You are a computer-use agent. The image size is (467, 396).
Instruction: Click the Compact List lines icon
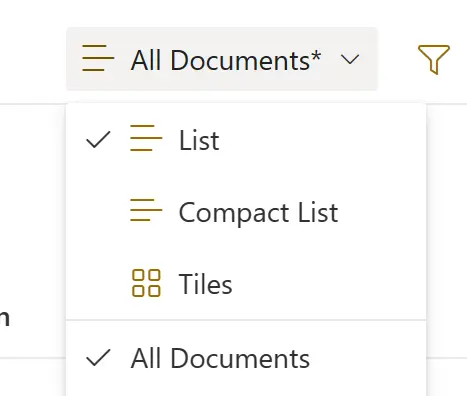(x=146, y=210)
